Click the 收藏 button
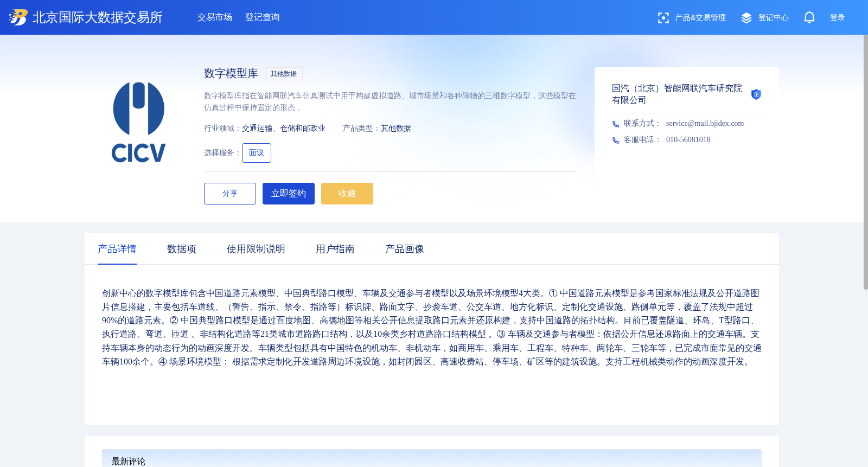 point(347,194)
